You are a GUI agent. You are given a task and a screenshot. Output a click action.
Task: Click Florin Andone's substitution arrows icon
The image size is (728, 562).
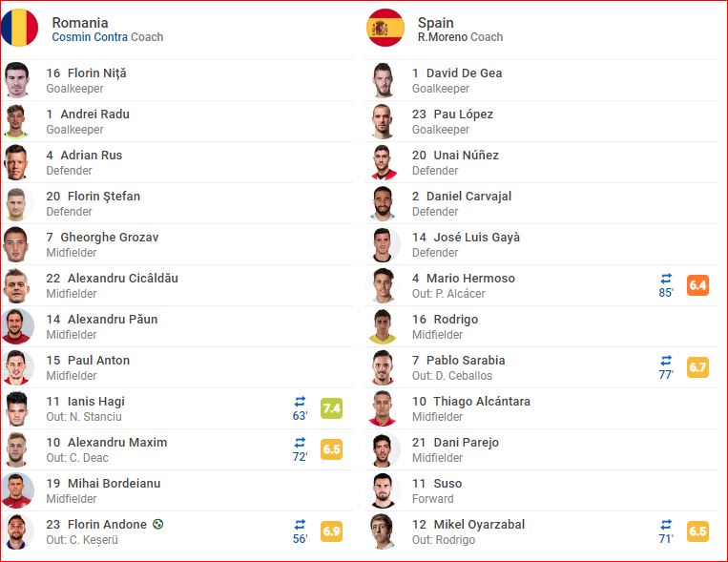click(301, 525)
